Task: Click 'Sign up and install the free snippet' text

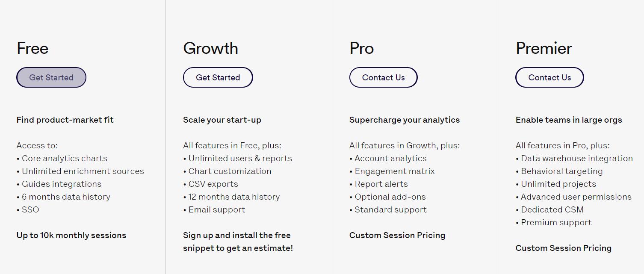Action: point(238,242)
